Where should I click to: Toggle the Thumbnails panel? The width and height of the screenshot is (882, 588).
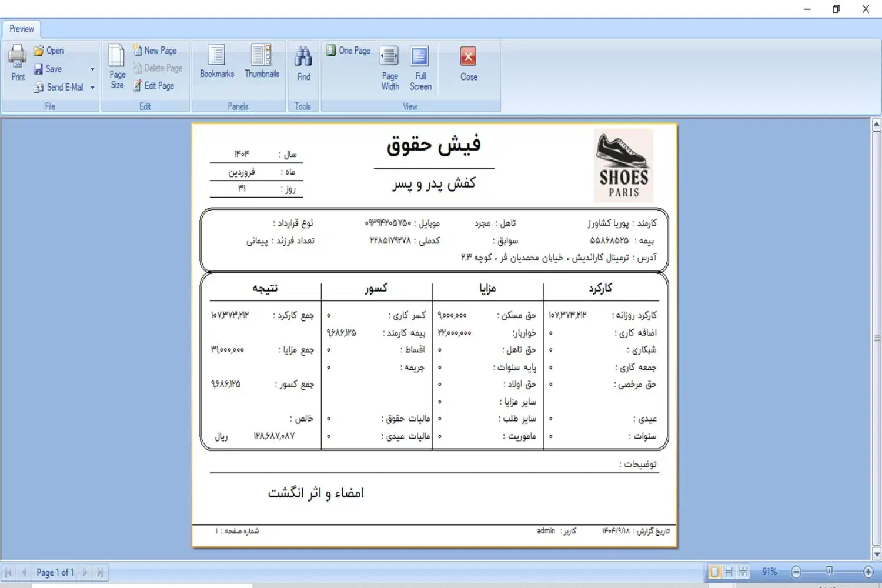(262, 62)
